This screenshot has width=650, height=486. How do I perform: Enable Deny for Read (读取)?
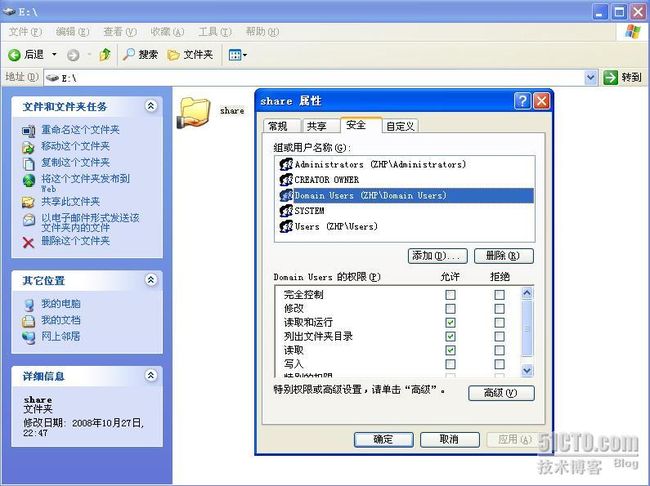coord(500,350)
